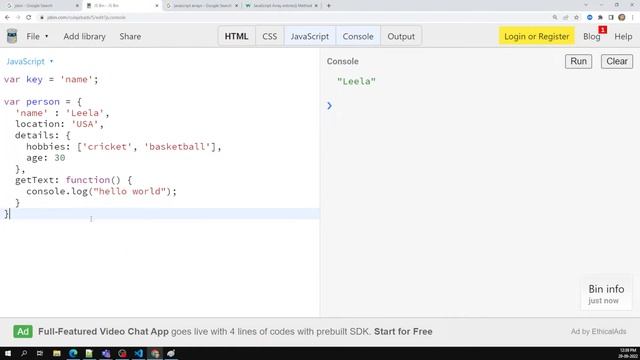Switch to the JavaScript Array entries Method tab

281,6
